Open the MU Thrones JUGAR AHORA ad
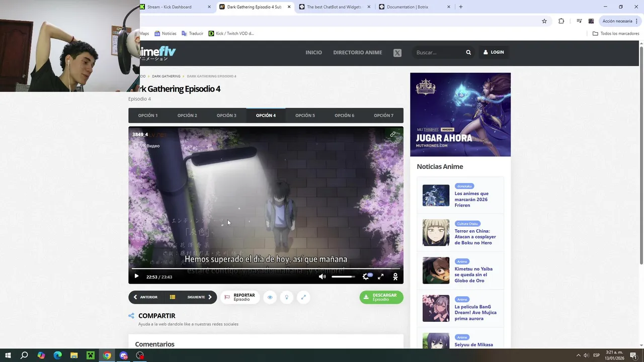This screenshot has height=362, width=644. [x=460, y=115]
